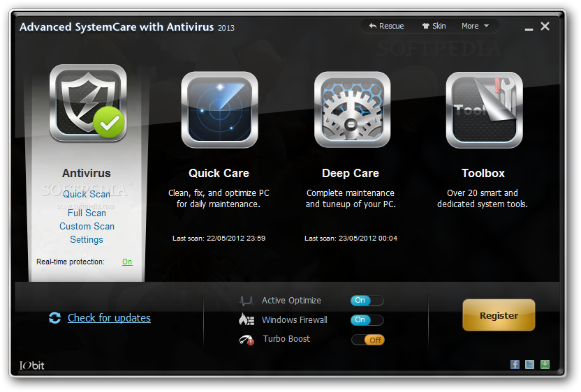The image size is (581, 392).
Task: Click Check for updates link
Action: coord(109,318)
